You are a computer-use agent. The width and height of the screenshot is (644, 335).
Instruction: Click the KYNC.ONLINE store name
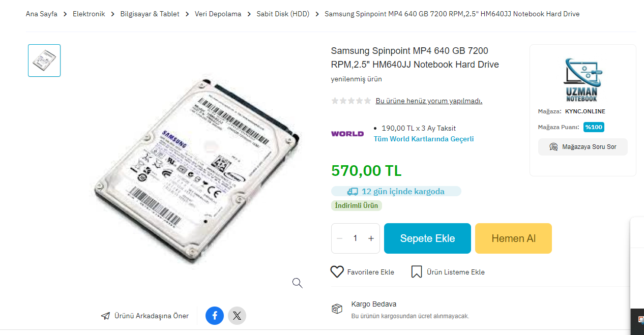point(585,111)
